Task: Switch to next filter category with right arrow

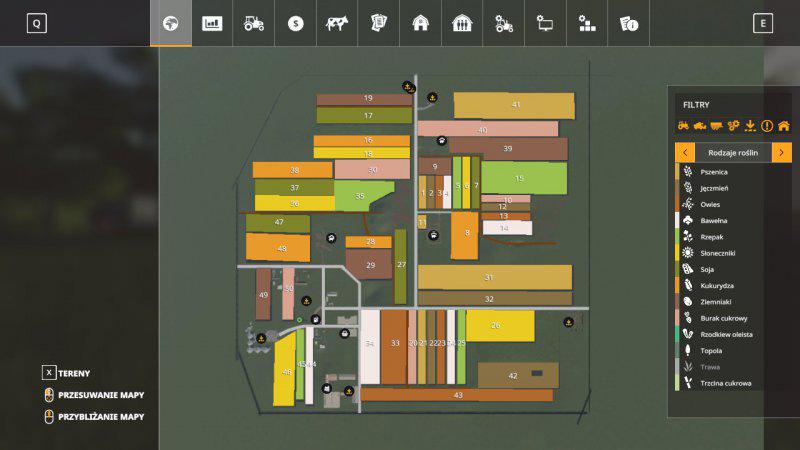Action: pos(781,152)
